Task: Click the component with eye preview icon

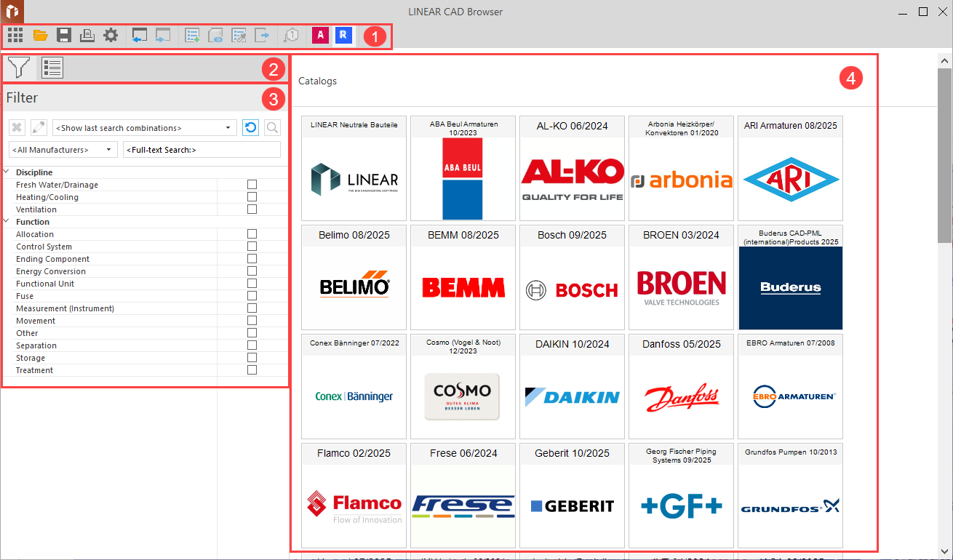Action: point(216,34)
